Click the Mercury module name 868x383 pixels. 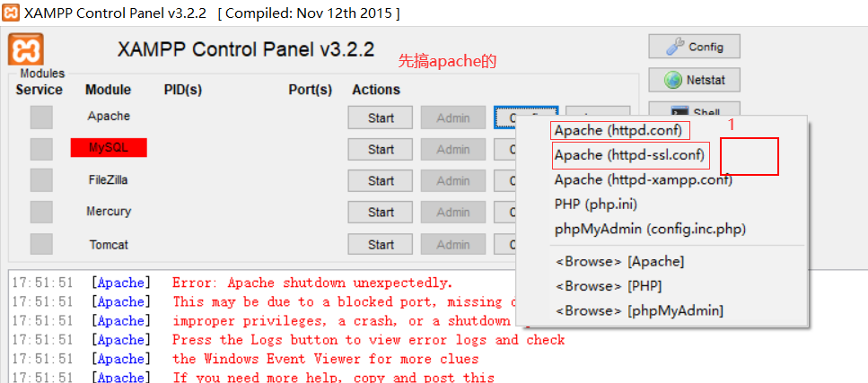(109, 212)
